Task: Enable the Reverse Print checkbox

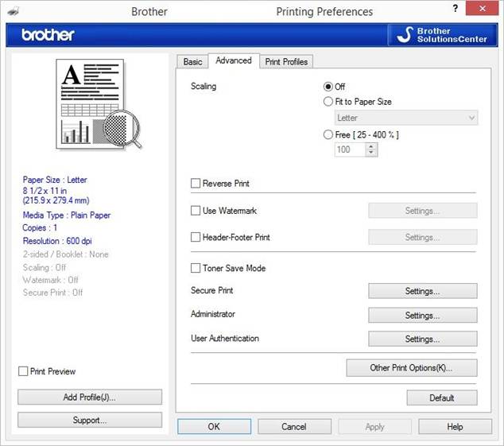Action: (196, 184)
